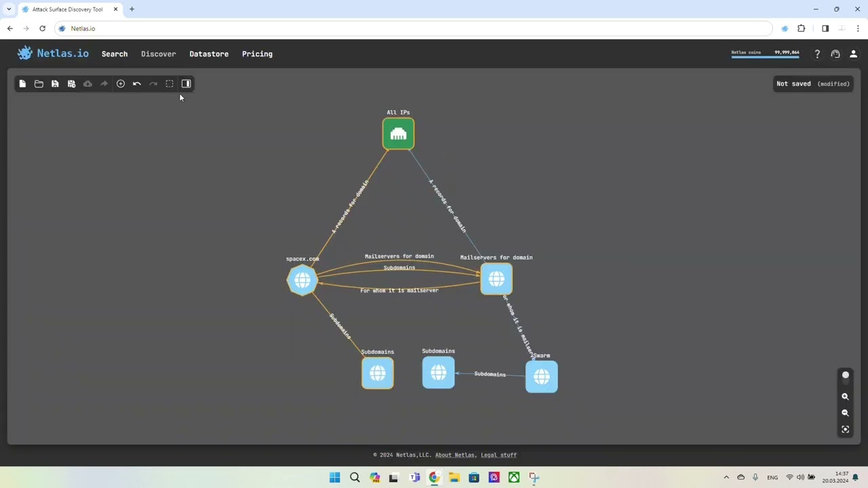Viewport: 868px width, 488px height.
Task: Open the Pricing menu item
Action: pyautogui.click(x=257, y=54)
